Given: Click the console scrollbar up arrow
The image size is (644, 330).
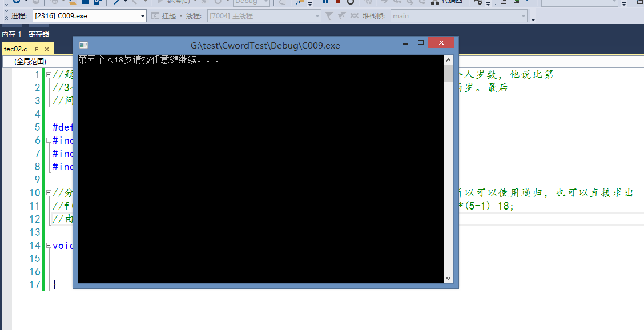Looking at the screenshot, I should coord(448,60).
